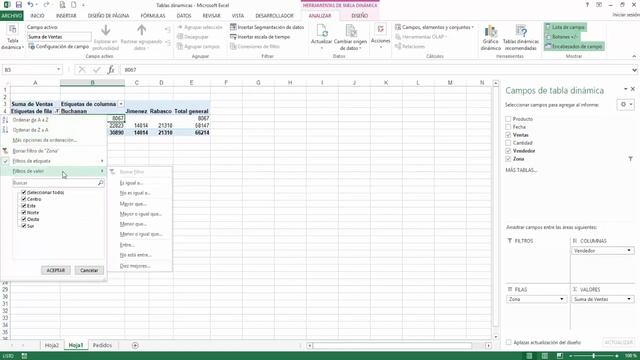
Task: Click Ordenar de A a Z
Action: (x=31, y=120)
